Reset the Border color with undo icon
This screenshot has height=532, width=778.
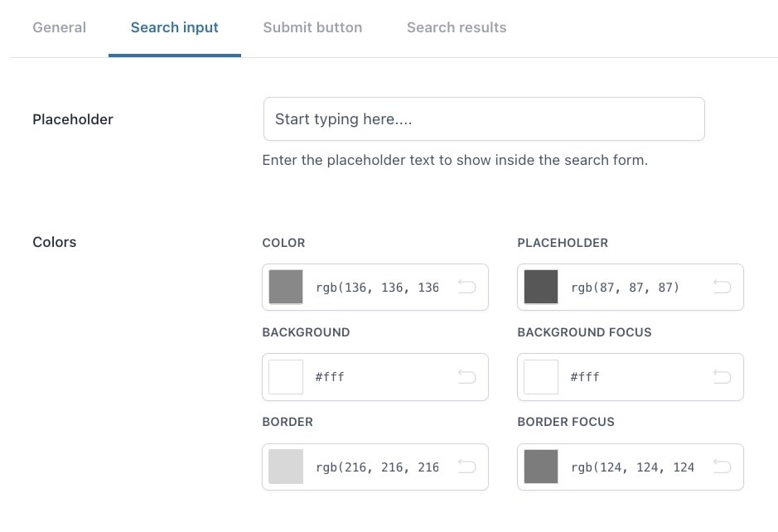click(467, 467)
